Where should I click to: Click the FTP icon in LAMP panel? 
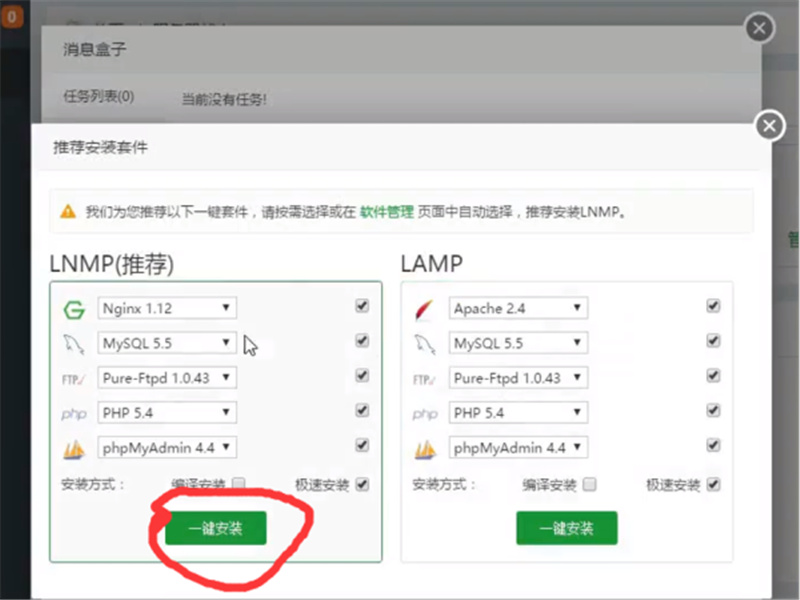(x=424, y=380)
